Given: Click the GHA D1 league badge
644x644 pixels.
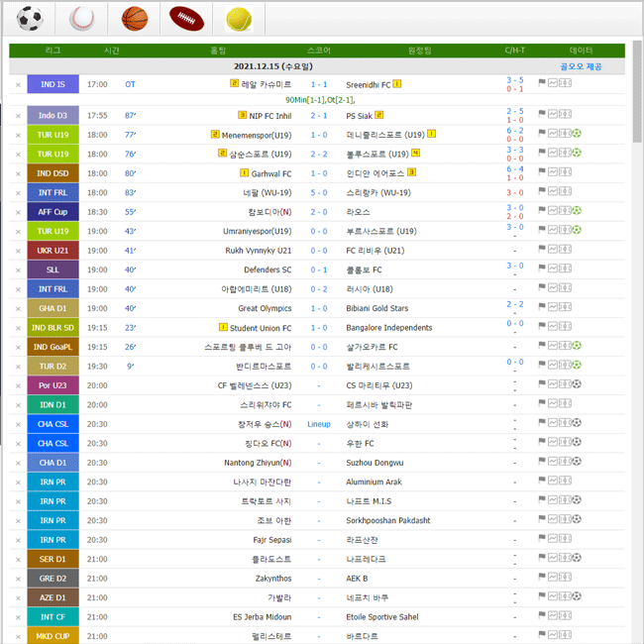Looking at the screenshot, I should (53, 308).
